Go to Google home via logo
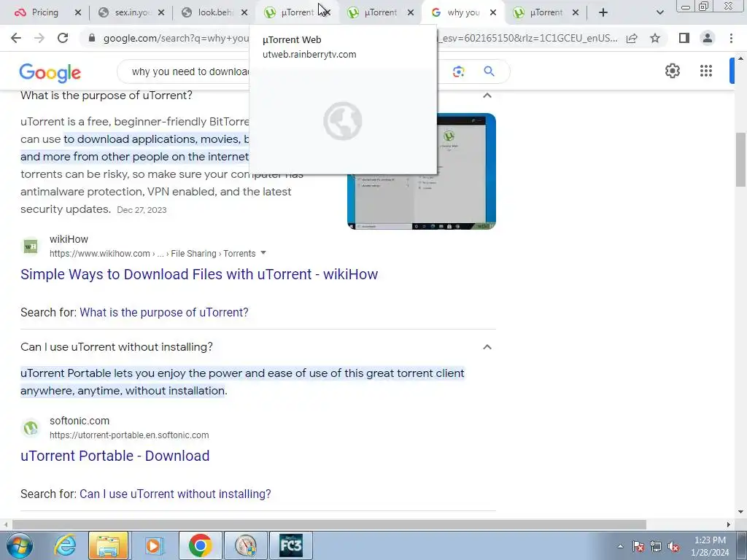 50,73
